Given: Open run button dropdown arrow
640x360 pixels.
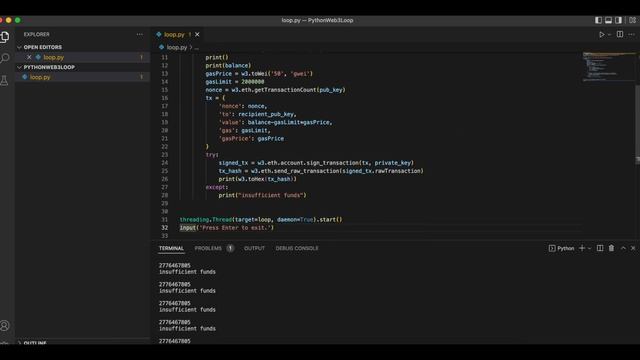Looking at the screenshot, I should 609,35.
